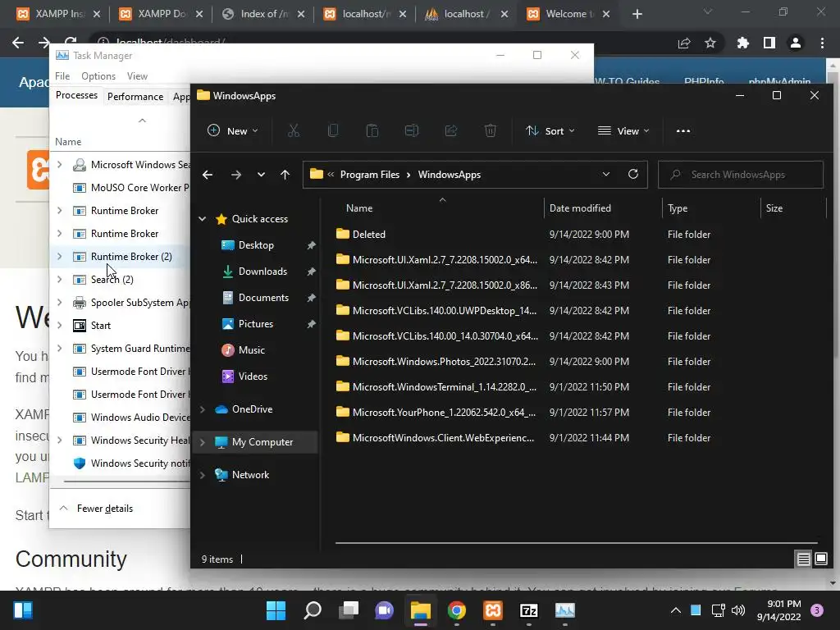Click the Chrome share page icon
Screen dimensions: 840x630
[x=684, y=43]
